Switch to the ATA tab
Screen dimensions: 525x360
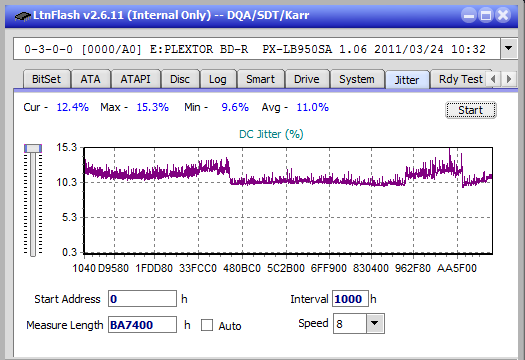coord(90,79)
